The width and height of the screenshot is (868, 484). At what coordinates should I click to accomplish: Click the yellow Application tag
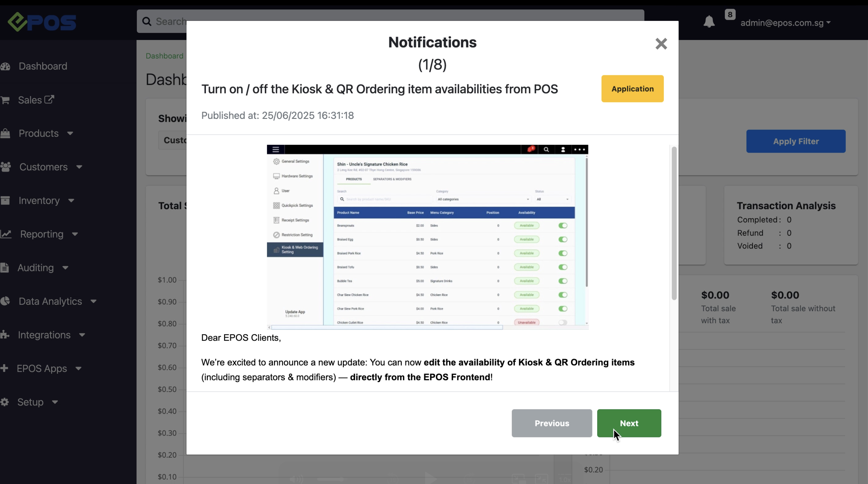(x=632, y=88)
